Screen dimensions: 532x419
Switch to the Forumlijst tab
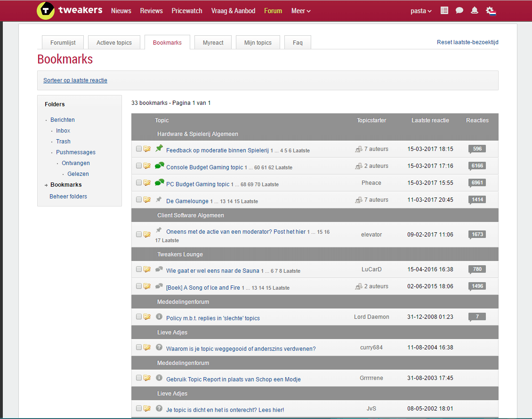[x=63, y=42]
